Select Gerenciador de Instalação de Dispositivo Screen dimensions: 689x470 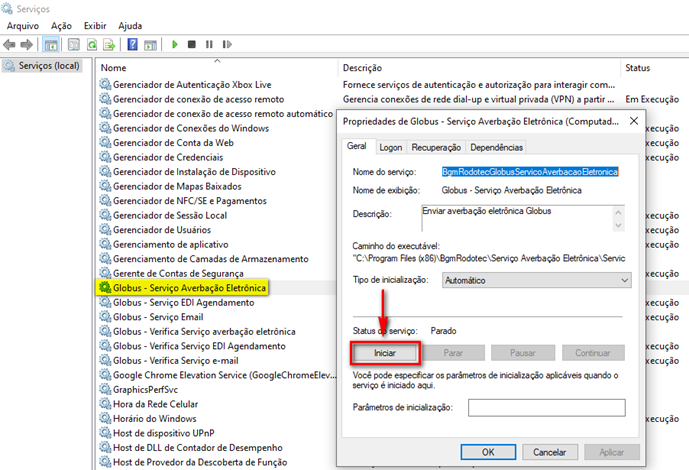(194, 172)
